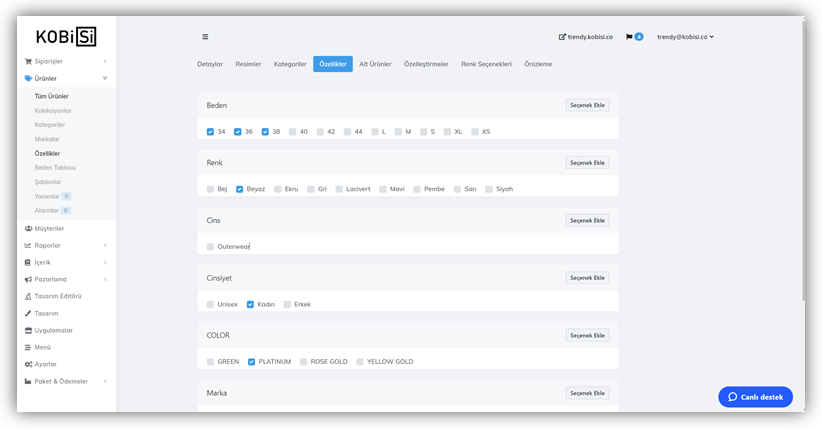Click Seçenek Ekle button for Beden

pyautogui.click(x=587, y=105)
